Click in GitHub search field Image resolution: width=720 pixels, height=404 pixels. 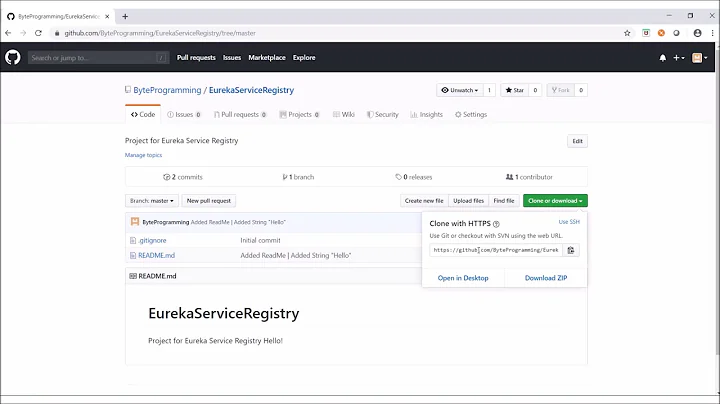click(97, 57)
